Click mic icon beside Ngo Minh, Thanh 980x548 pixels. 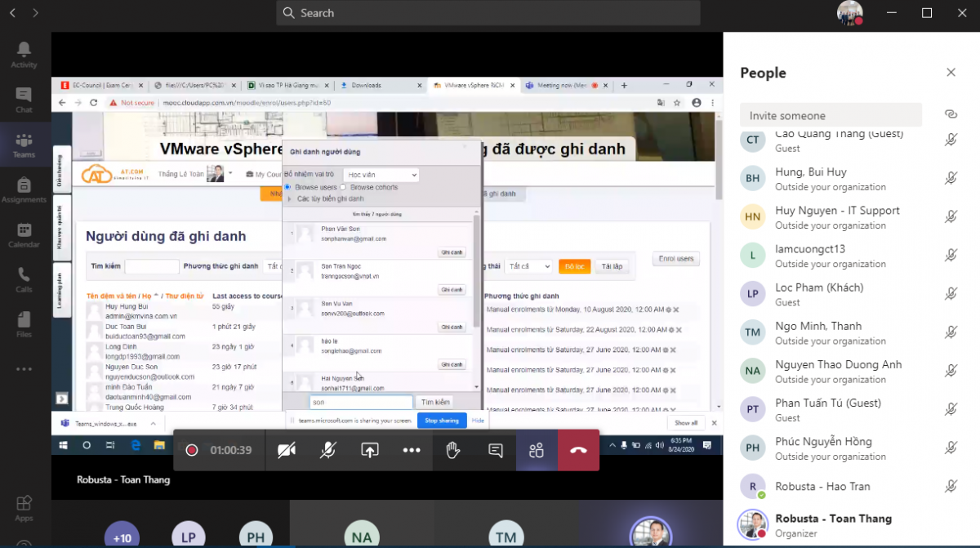pos(951,332)
